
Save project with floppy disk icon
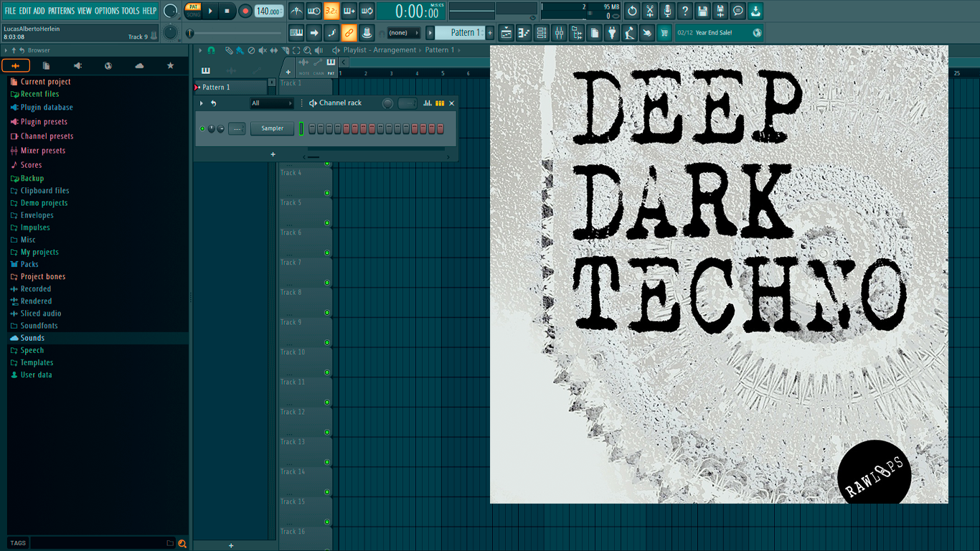[x=702, y=11]
